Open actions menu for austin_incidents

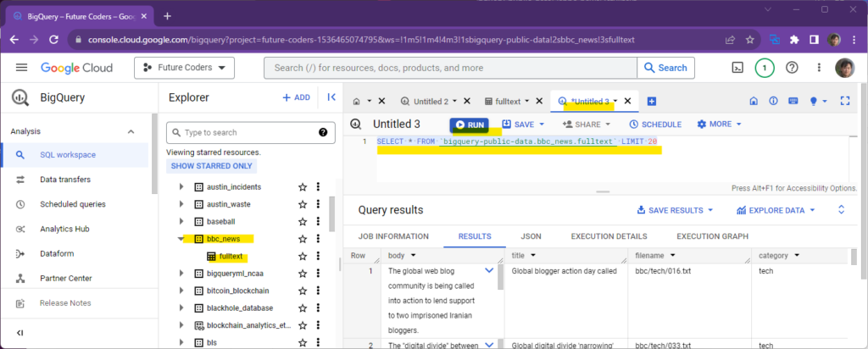[x=318, y=187]
